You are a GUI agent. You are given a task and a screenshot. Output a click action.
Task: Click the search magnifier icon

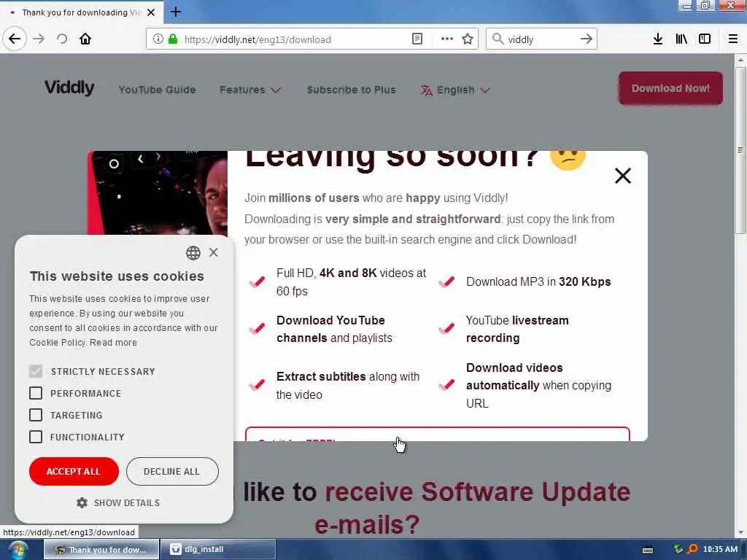[x=498, y=39]
